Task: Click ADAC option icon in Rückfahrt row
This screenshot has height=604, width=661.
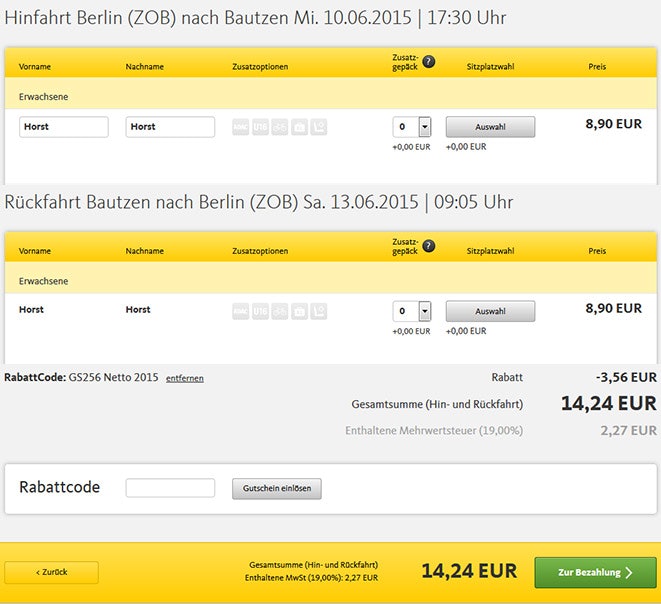Action: pyautogui.click(x=240, y=311)
